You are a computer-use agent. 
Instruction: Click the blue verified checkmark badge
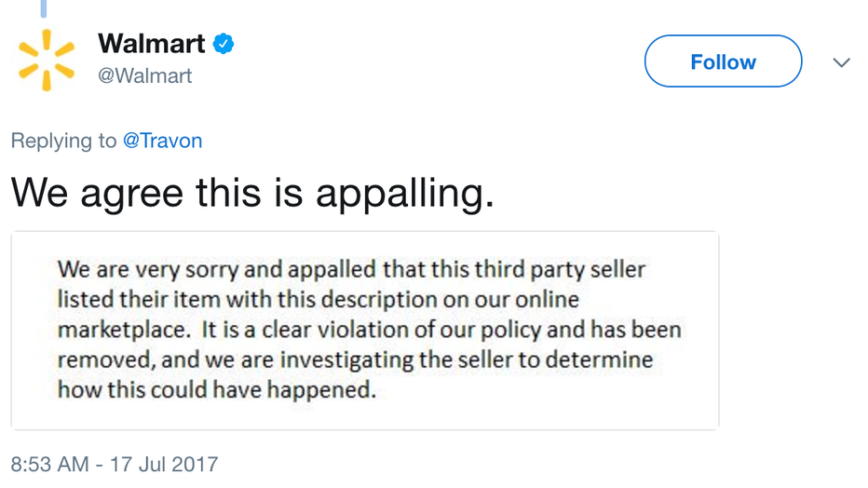[224, 44]
